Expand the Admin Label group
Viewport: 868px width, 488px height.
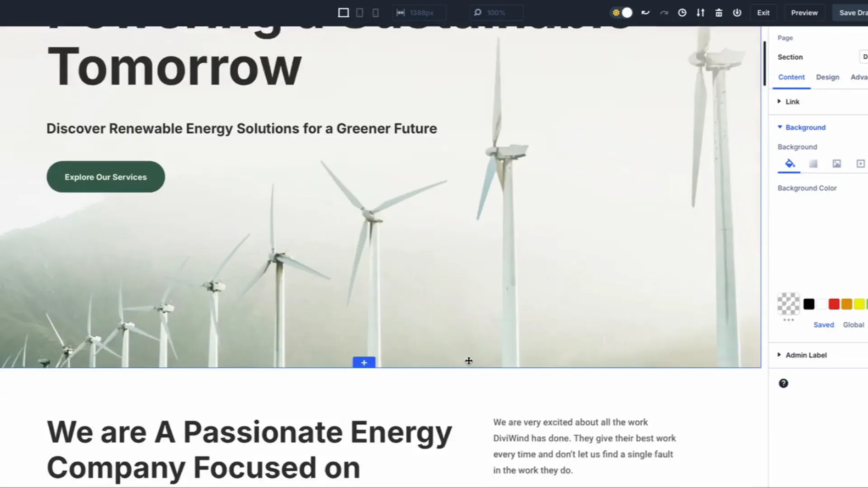806,355
